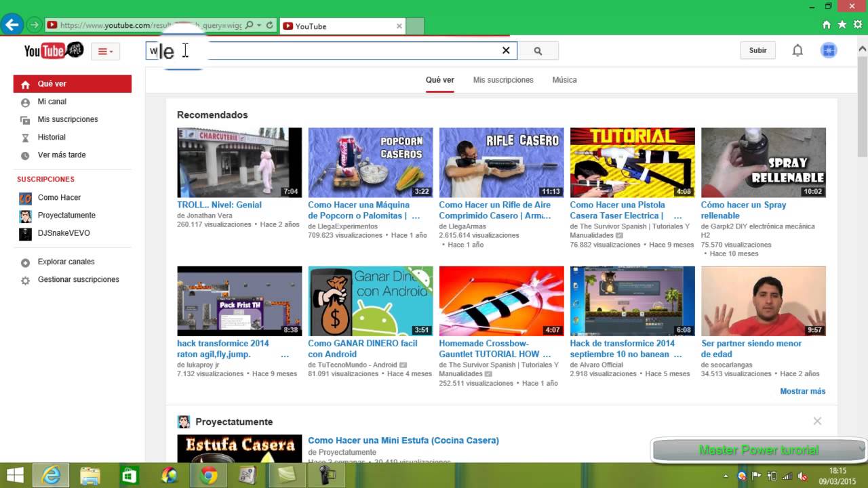Open the Windows Start button

coord(15,475)
